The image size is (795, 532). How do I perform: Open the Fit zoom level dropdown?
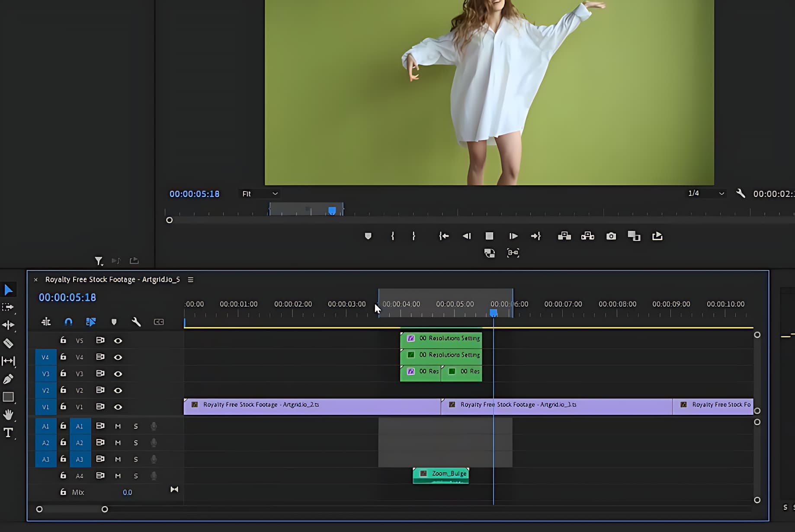tap(260, 194)
